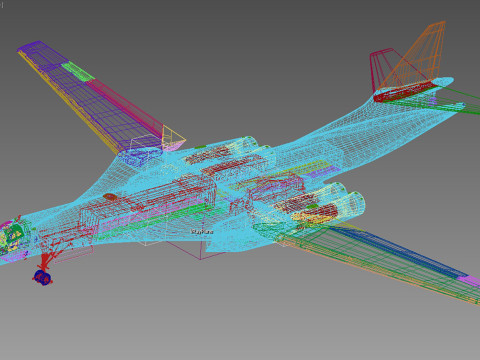Select the multicolored cockpit interior at the nose
The width and height of the screenshot is (480, 360).
tap(13, 236)
